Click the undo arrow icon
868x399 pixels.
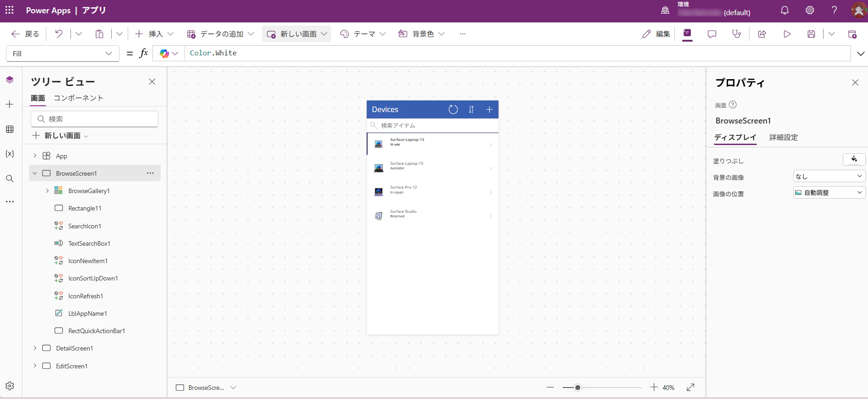tap(59, 34)
